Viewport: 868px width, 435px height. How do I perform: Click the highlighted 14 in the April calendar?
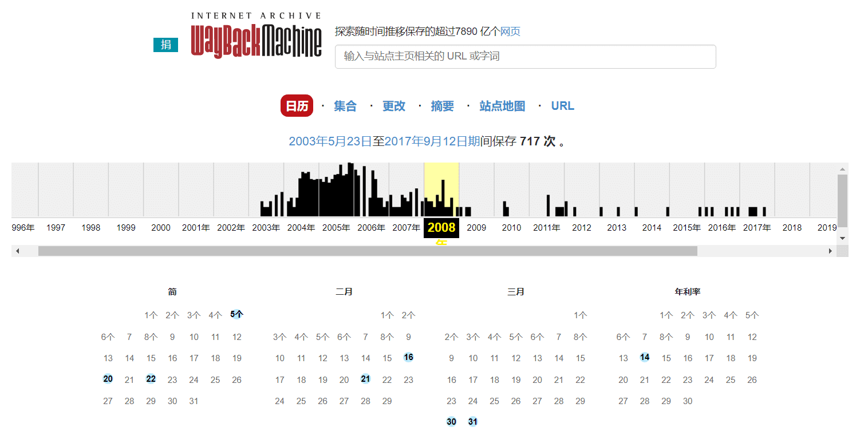pyautogui.click(x=644, y=357)
